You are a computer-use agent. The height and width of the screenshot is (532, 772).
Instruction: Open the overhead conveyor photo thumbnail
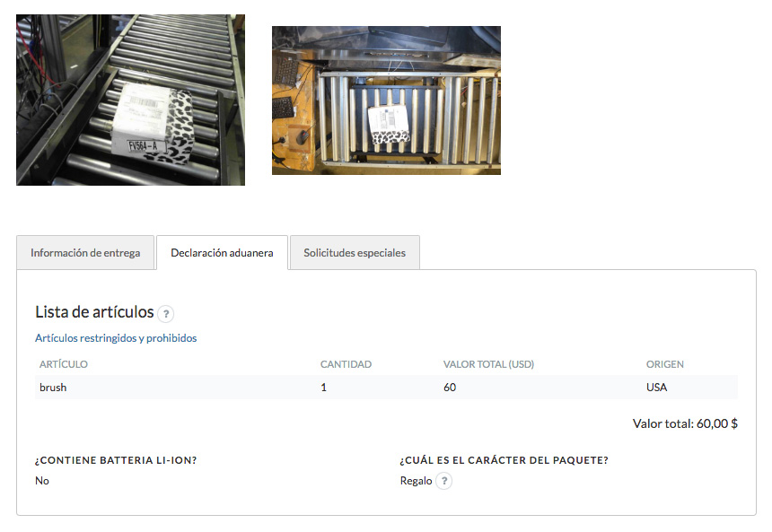386,100
